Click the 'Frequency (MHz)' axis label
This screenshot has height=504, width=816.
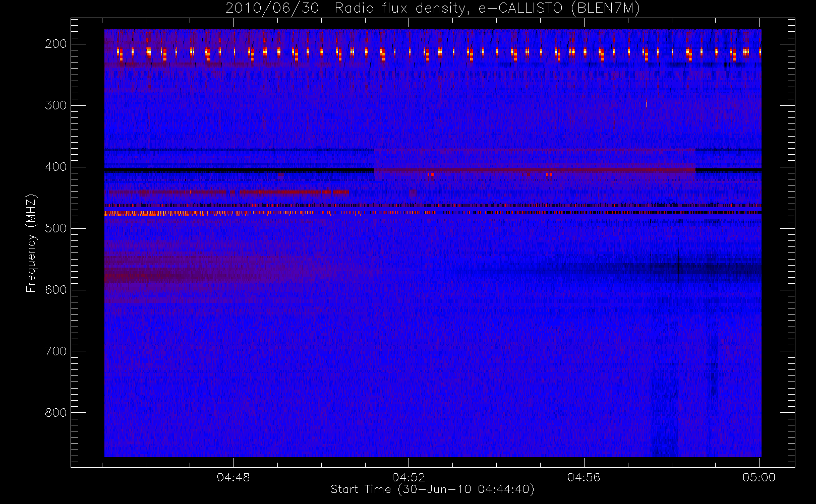[x=31, y=243]
